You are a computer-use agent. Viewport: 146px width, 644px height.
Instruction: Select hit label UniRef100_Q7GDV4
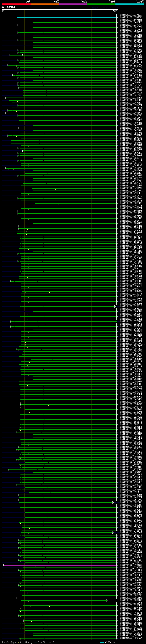pyautogui.click(x=131, y=294)
